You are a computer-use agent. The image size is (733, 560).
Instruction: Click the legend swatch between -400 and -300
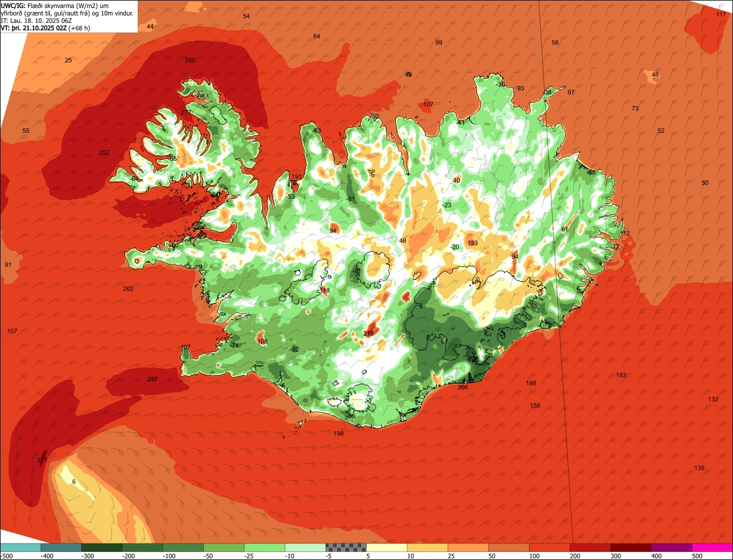61,547
